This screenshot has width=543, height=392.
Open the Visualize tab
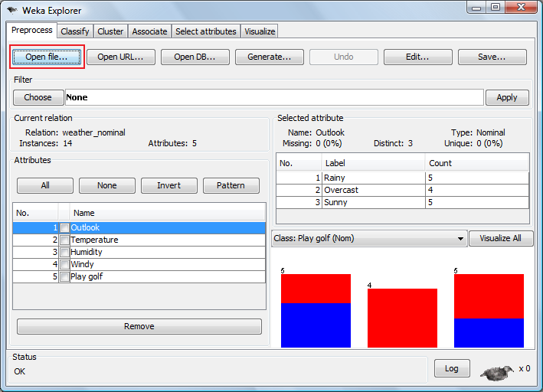coord(260,31)
